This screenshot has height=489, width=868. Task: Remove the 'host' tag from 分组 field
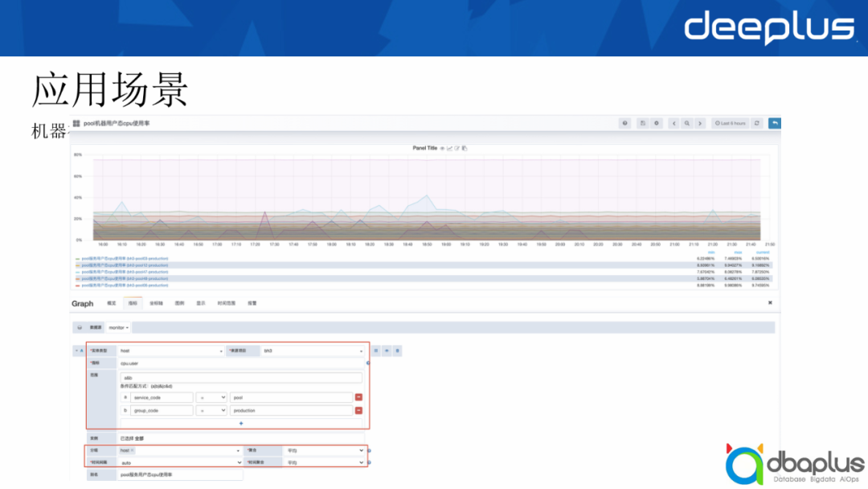[133, 450]
